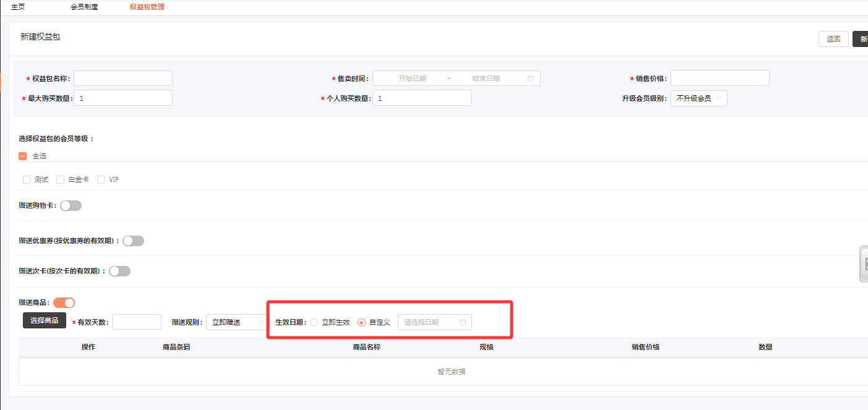Click calendar icon in 请选择日期 field
868x410 pixels.
[x=463, y=322]
